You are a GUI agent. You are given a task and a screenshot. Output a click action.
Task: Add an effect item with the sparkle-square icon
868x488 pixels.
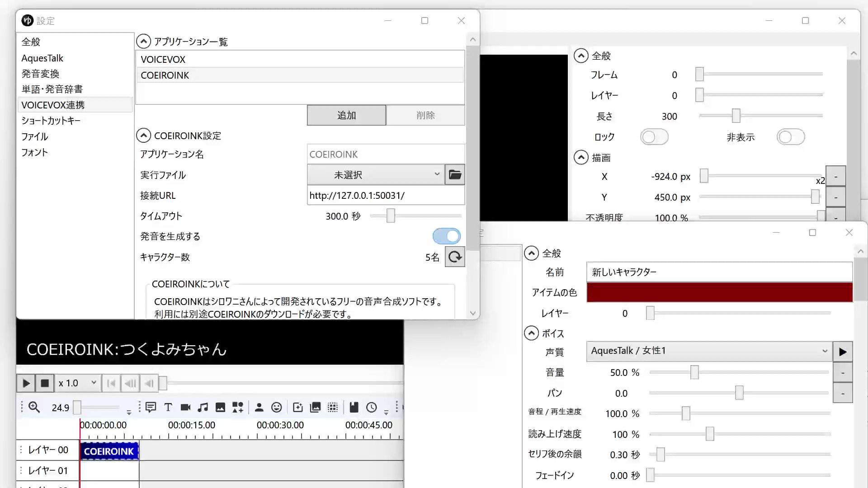298,407
